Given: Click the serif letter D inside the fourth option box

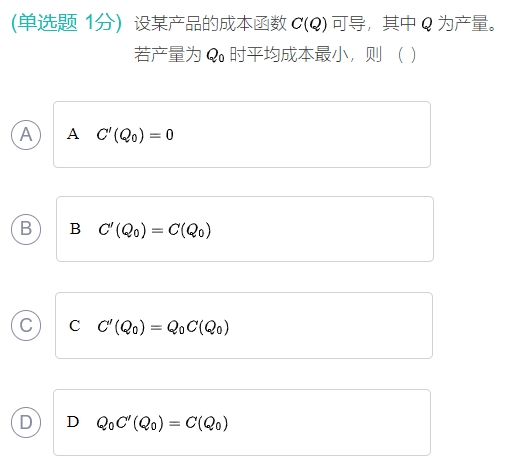Looking at the screenshot, I should [x=73, y=422].
